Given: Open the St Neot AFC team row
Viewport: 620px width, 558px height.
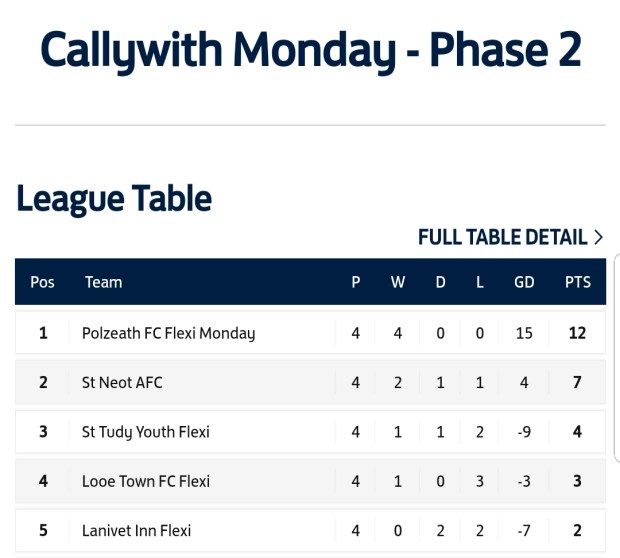Looking at the screenshot, I should [x=122, y=382].
